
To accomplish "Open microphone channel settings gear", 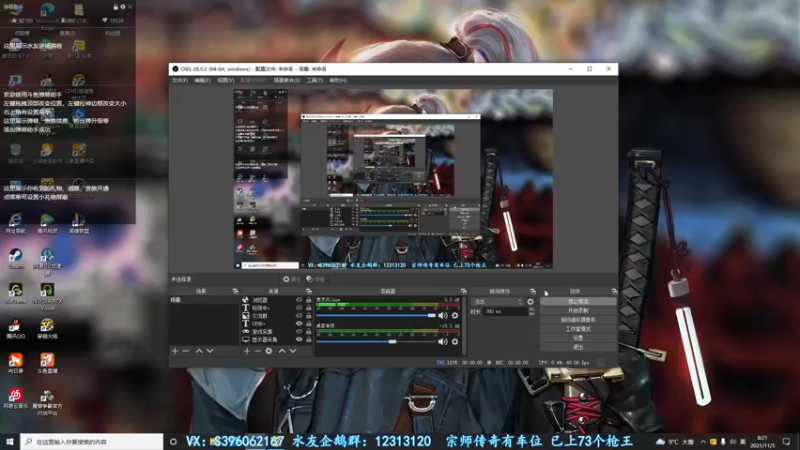I will pyautogui.click(x=455, y=316).
